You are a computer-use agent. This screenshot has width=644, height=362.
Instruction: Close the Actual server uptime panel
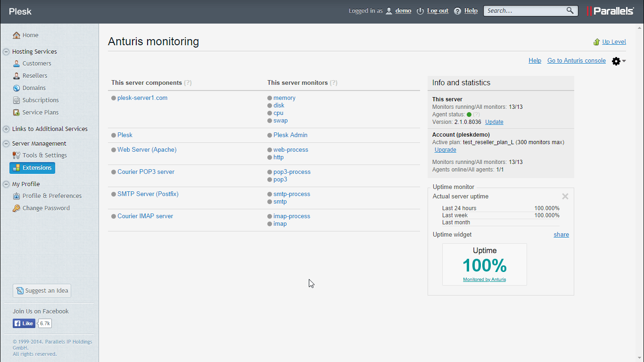click(x=565, y=197)
